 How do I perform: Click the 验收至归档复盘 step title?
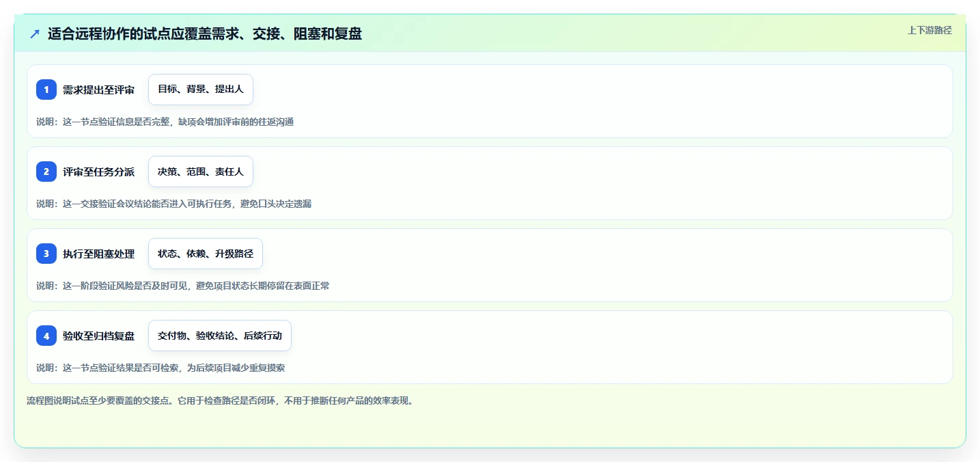click(98, 336)
